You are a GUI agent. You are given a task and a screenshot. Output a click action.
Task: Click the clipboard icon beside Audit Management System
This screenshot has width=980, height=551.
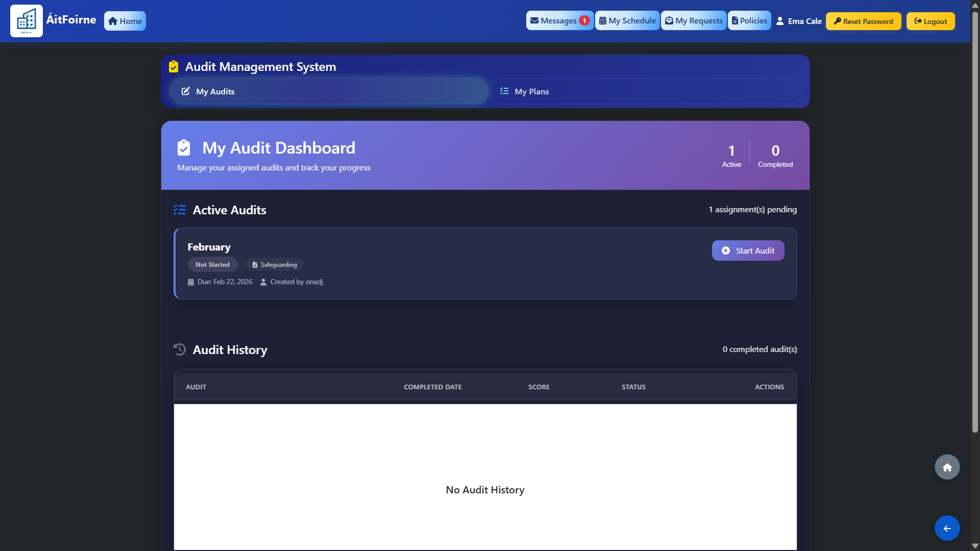pos(174,66)
